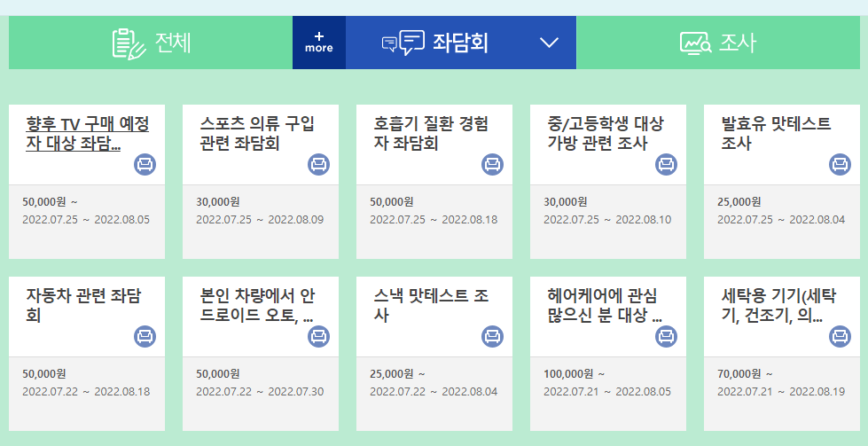Click the chart magnifier icon beside 조사
This screenshot has width=868, height=446.
(696, 43)
